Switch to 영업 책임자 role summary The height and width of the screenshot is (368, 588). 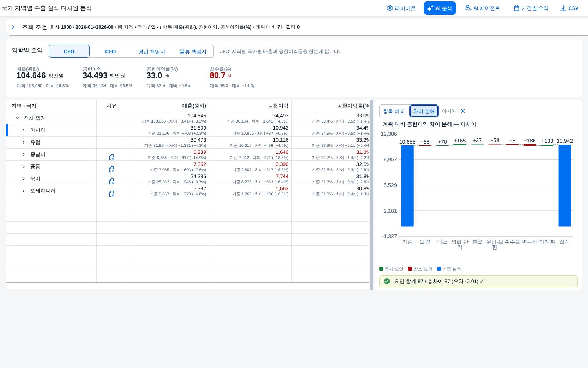click(151, 51)
